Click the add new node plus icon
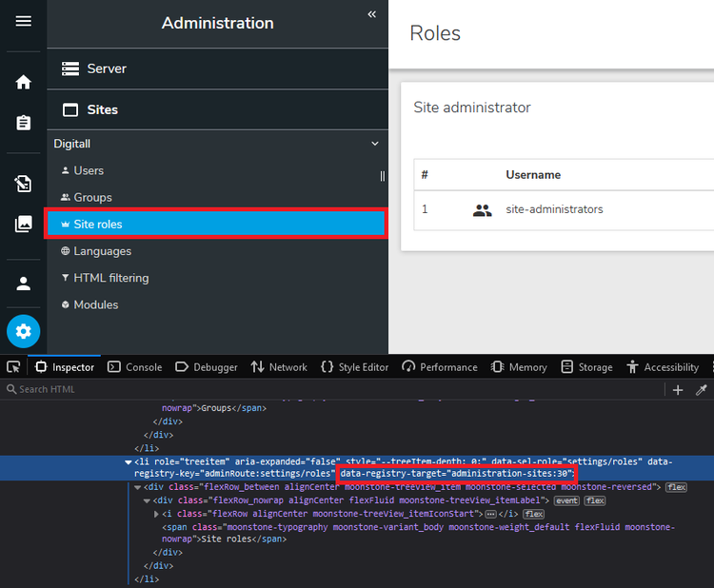Viewport: 714px width, 588px height. point(678,390)
